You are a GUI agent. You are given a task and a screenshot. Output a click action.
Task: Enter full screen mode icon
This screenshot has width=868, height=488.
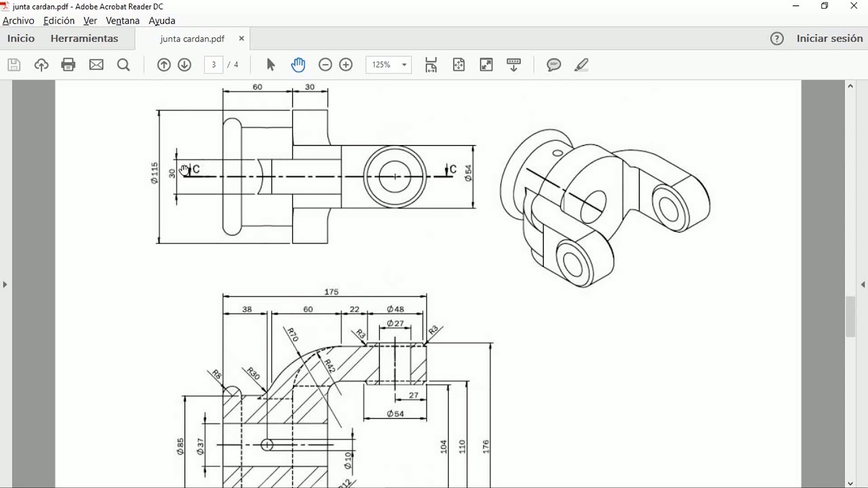(x=486, y=65)
